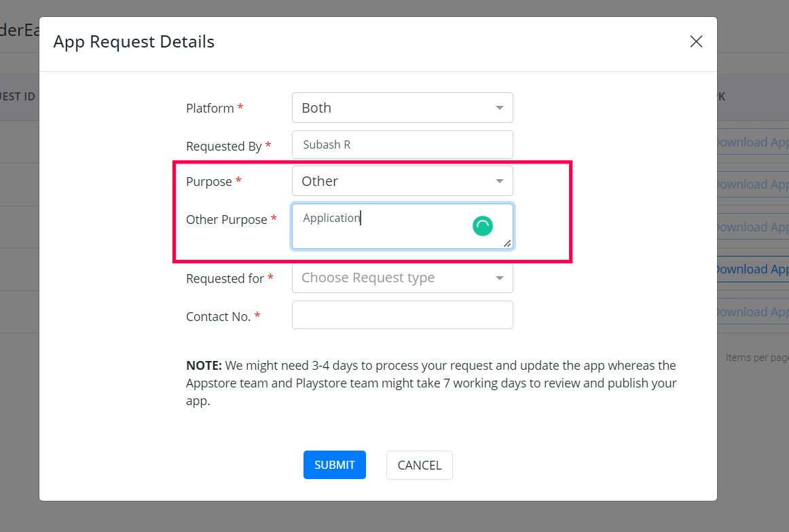Expand the Purpose dropdown set to Other
The image size is (789, 532).
click(402, 181)
